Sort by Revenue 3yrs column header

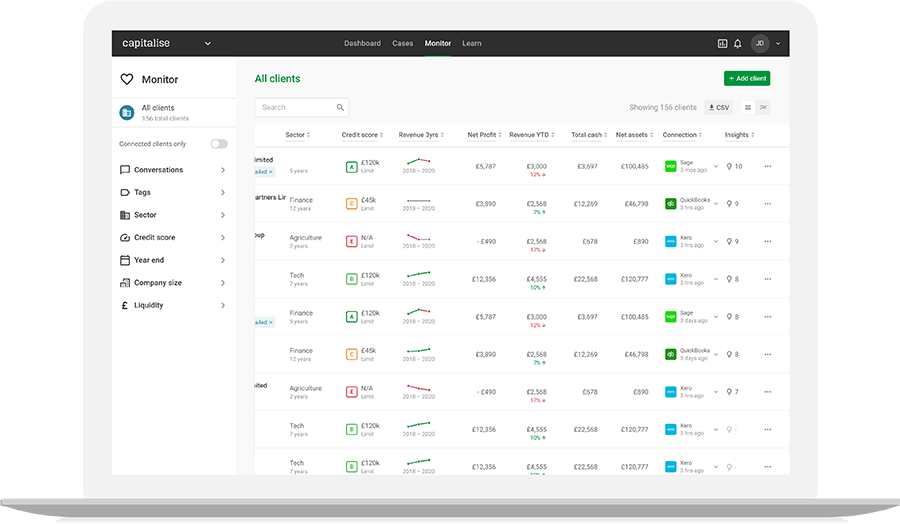(x=421, y=135)
